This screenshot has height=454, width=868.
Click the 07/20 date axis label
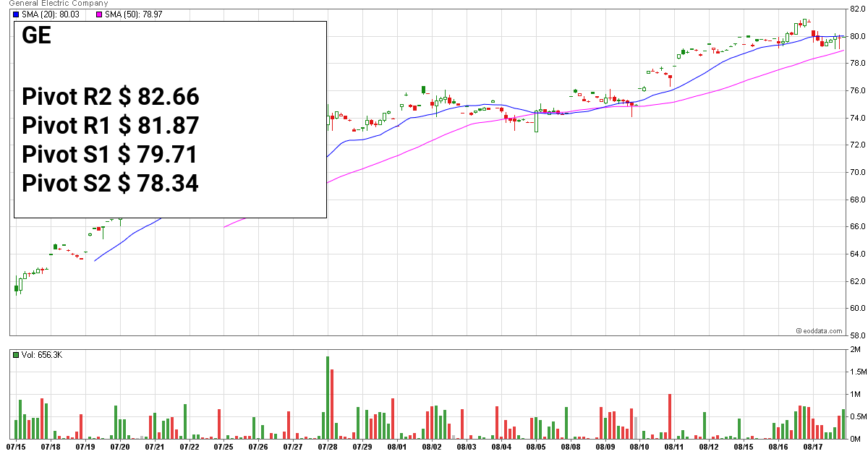pos(120,447)
